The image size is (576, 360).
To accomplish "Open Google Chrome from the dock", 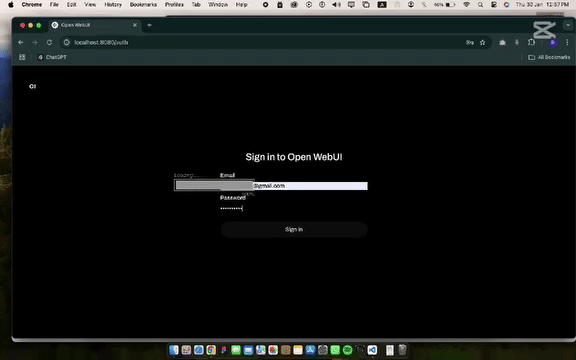I will pos(211,350).
